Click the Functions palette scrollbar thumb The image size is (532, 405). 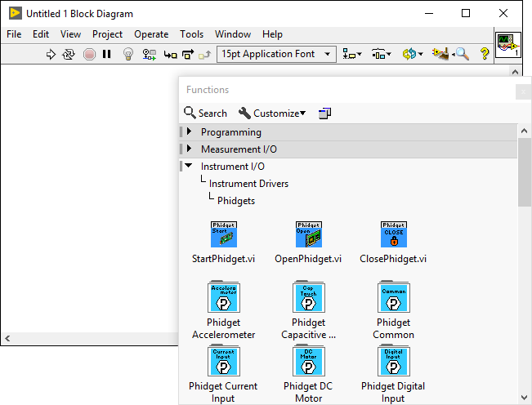coord(525,171)
